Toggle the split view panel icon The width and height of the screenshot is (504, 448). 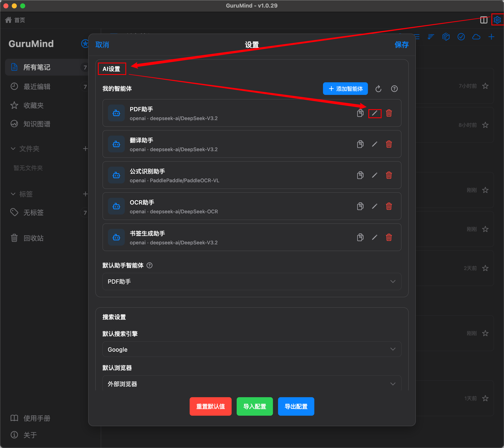pyautogui.click(x=484, y=20)
